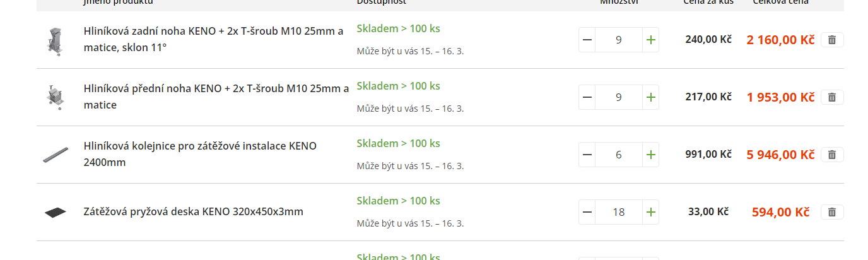Image resolution: width=868 pixels, height=260 pixels.
Task: Decrease quantity of Zátěžová pryžová deska
Action: tap(587, 212)
